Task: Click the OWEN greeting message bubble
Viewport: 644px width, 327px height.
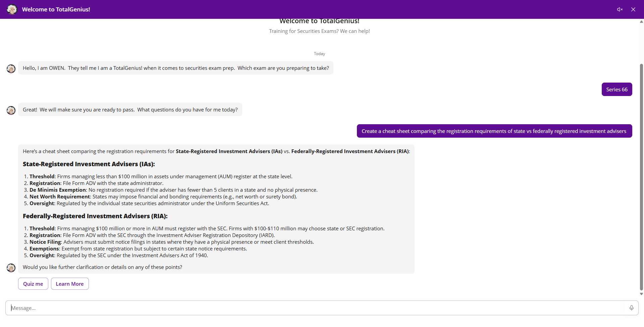Action: (176, 68)
